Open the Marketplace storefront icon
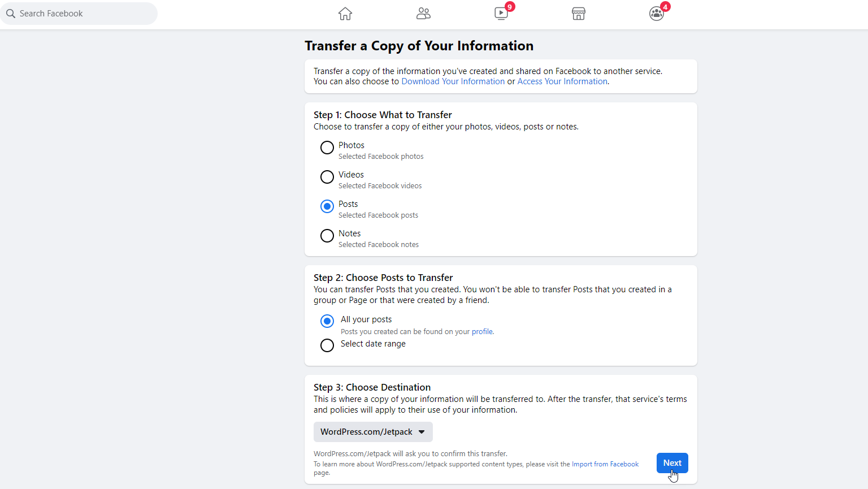This screenshot has width=868, height=489. pos(579,14)
